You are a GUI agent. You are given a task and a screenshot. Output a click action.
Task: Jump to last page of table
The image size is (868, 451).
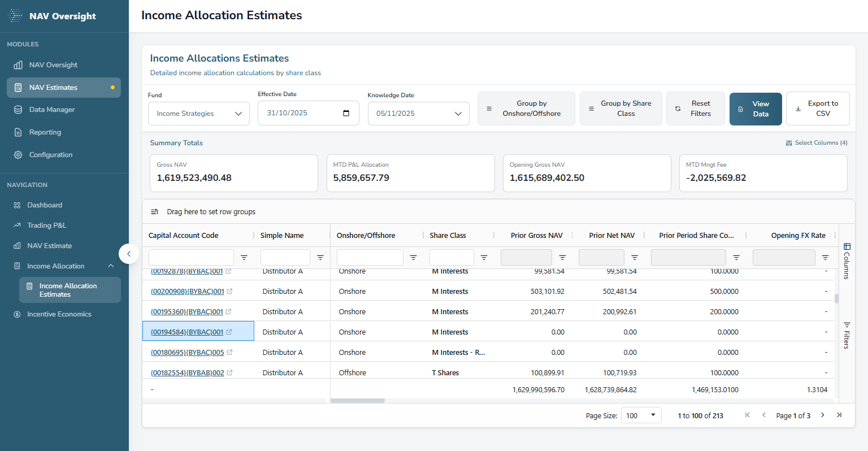[x=839, y=415]
